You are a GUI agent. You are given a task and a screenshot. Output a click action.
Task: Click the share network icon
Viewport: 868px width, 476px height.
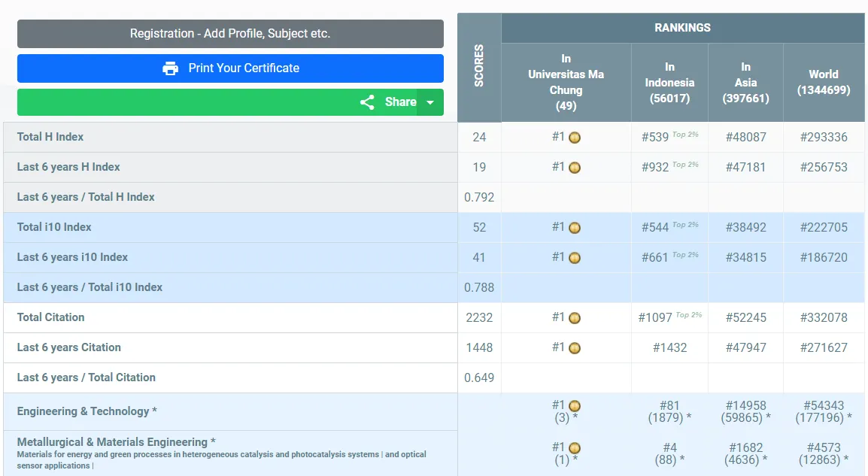pos(367,102)
